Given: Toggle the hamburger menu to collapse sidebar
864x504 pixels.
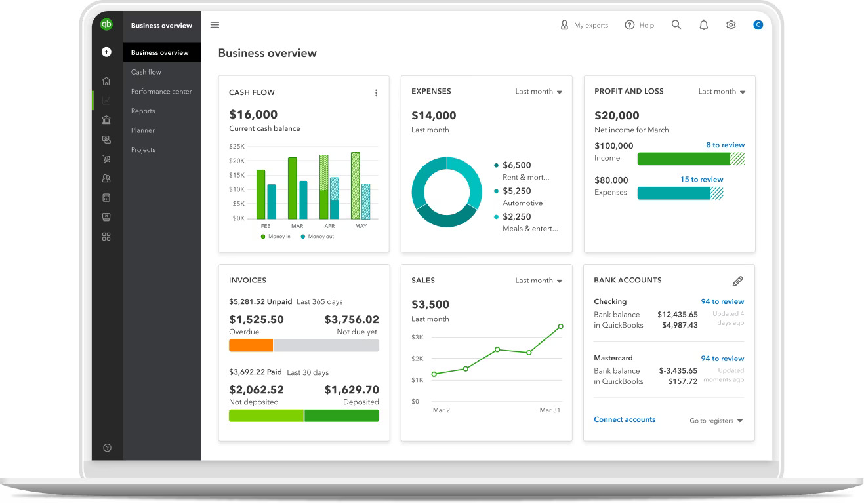Looking at the screenshot, I should tap(215, 25).
